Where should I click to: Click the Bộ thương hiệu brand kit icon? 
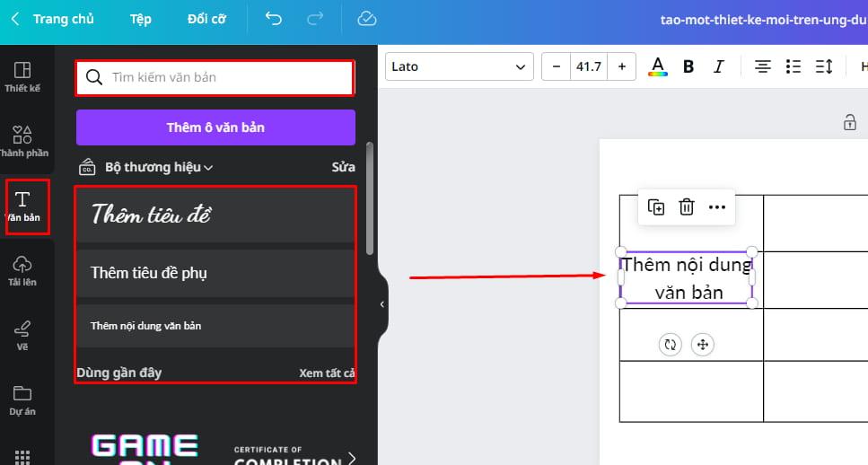87,167
